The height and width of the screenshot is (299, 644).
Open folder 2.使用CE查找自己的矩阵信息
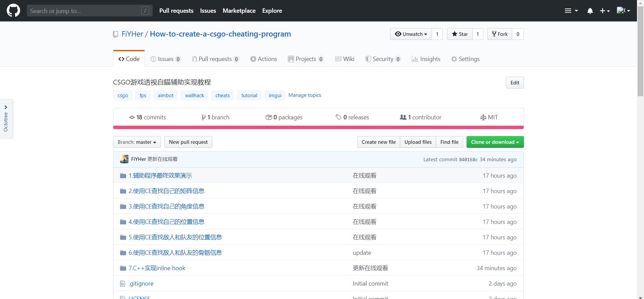(x=166, y=191)
